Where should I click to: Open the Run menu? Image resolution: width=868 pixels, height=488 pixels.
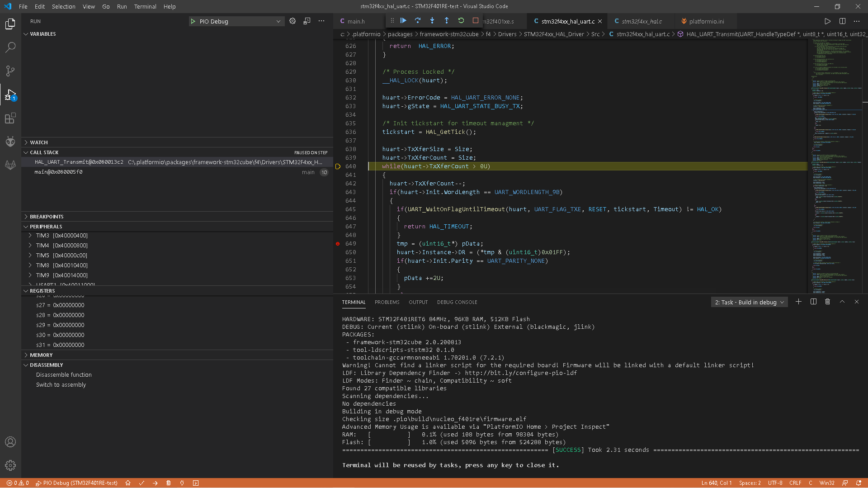pos(121,6)
